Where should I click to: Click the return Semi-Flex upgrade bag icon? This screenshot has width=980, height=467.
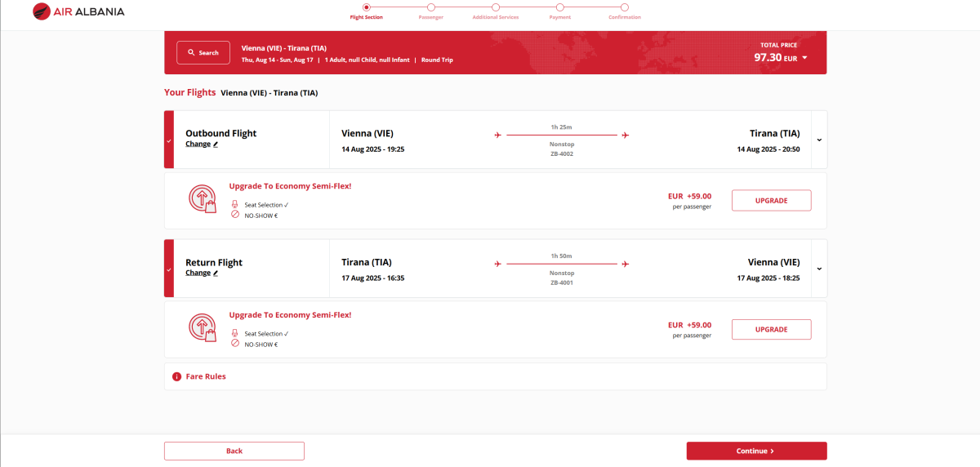202,328
